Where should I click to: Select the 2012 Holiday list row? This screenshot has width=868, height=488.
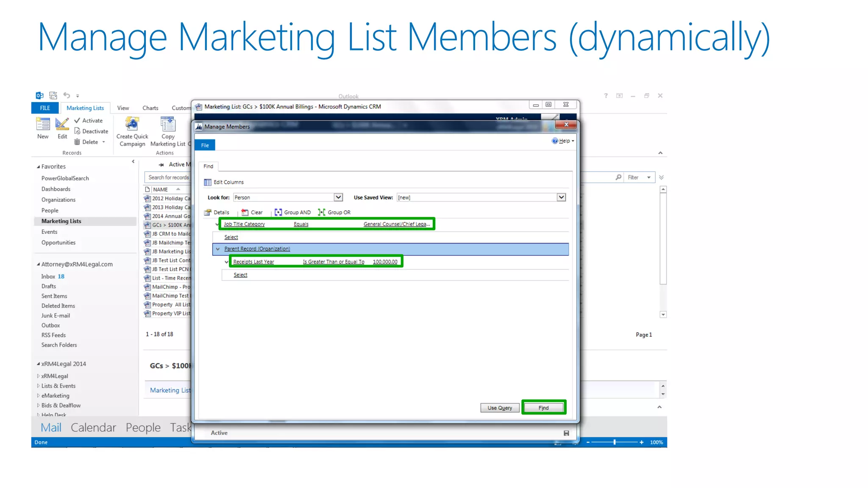167,198
